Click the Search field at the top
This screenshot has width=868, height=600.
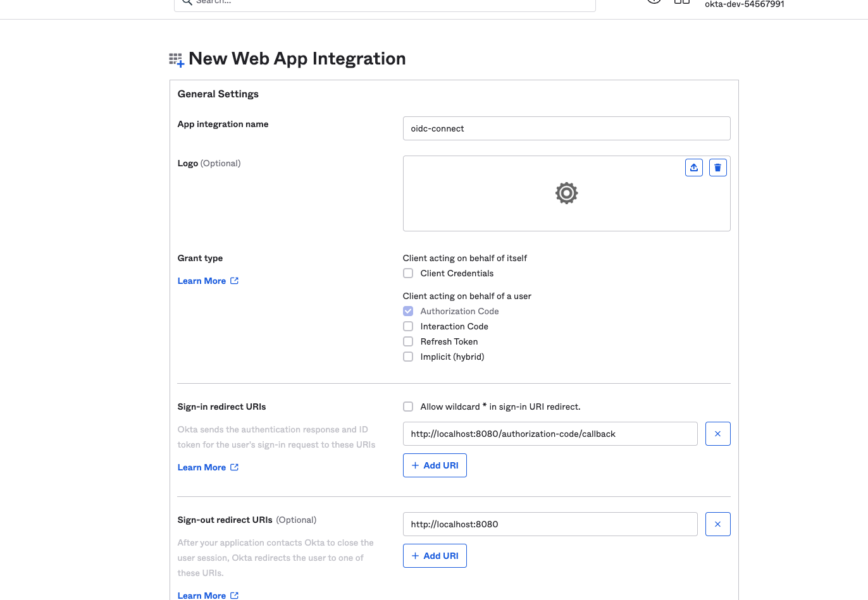(x=384, y=3)
